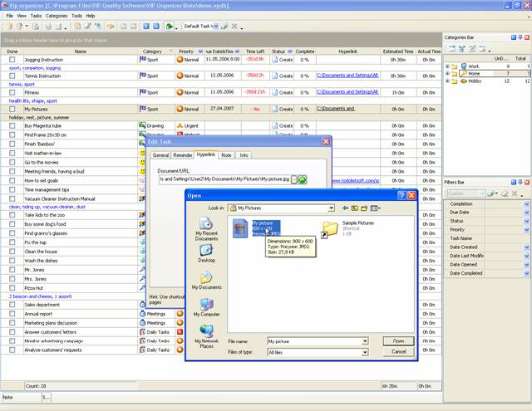Screen dimensions: 532x411
Task: Open Files of type dropdown
Action: coord(365,352)
